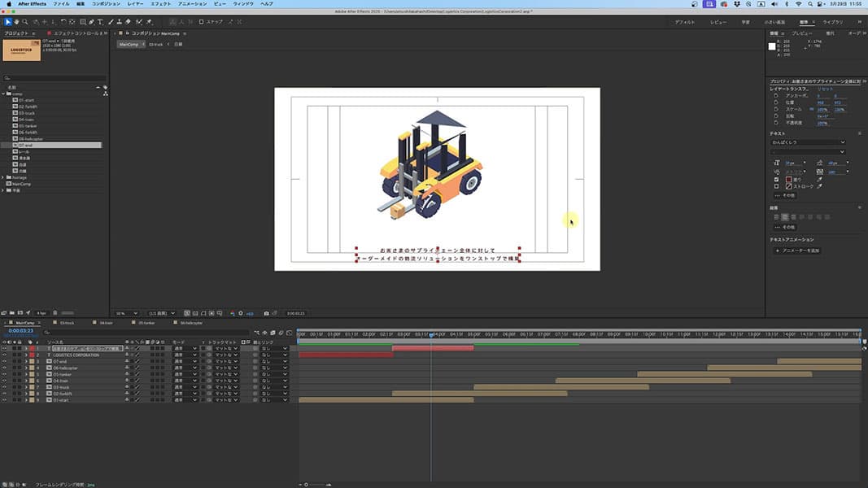Viewport: 868px width, 488px height.
Task: Open the エフェクト menu in the menu bar
Action: (x=160, y=4)
